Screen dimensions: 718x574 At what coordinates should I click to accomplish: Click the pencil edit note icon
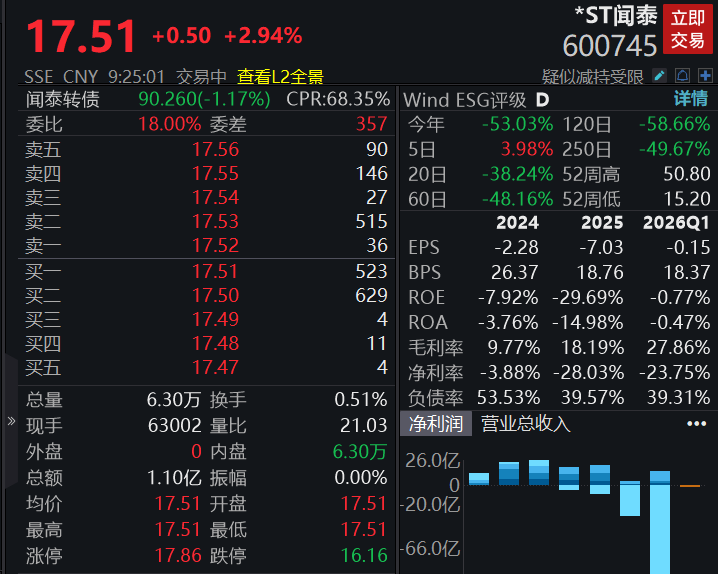pos(659,76)
